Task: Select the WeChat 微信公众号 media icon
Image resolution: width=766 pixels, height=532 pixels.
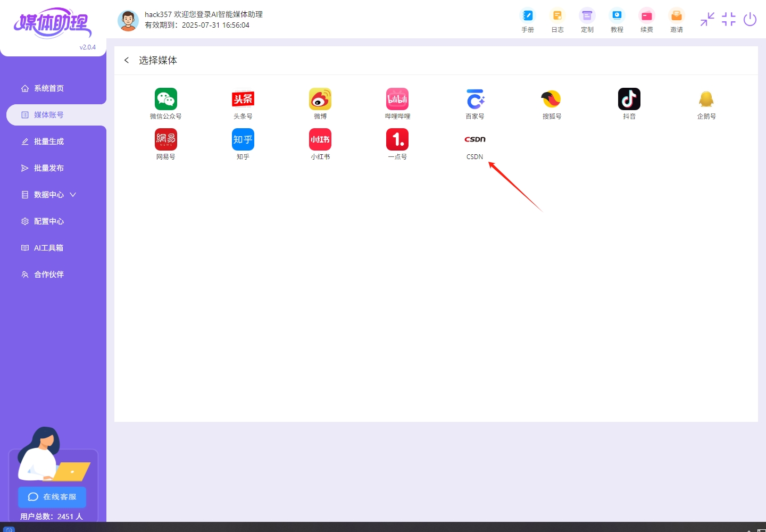Action: click(165, 99)
